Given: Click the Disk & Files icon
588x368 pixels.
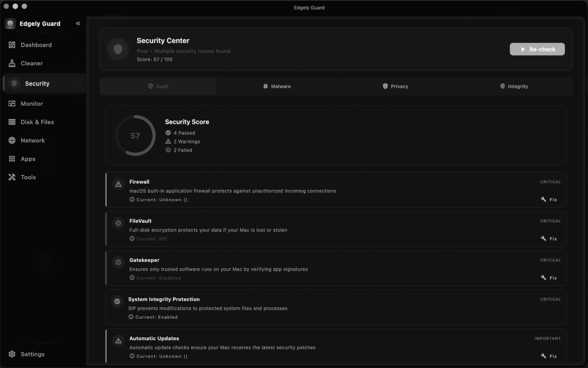Looking at the screenshot, I should [12, 122].
